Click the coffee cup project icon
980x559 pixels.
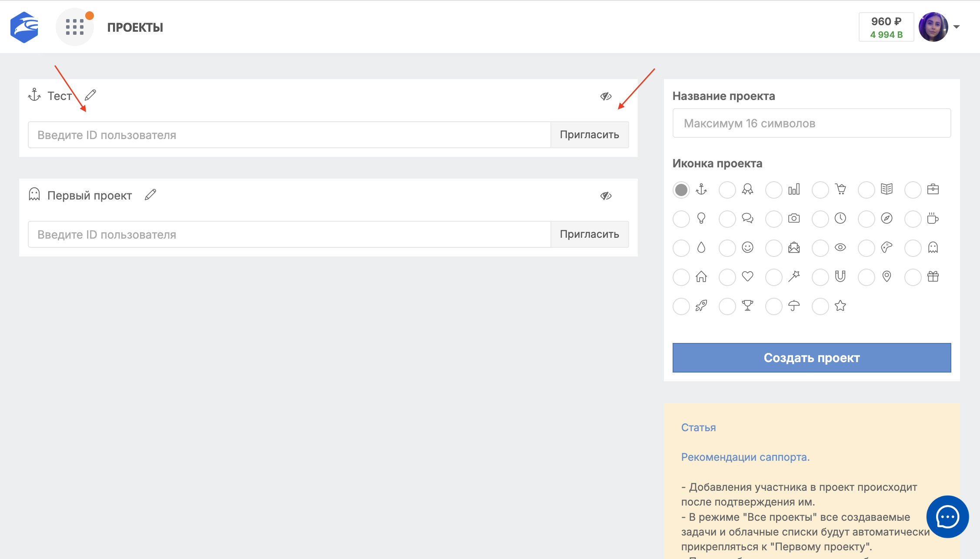coord(933,218)
